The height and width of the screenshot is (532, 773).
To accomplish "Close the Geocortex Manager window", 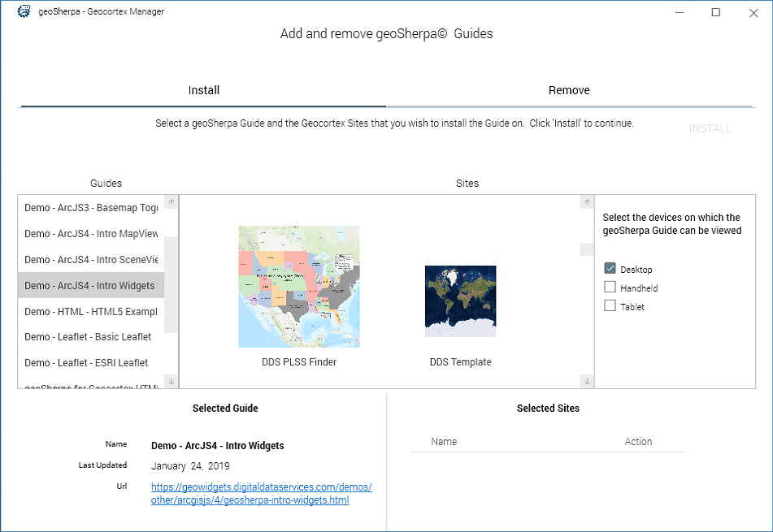I will click(753, 13).
